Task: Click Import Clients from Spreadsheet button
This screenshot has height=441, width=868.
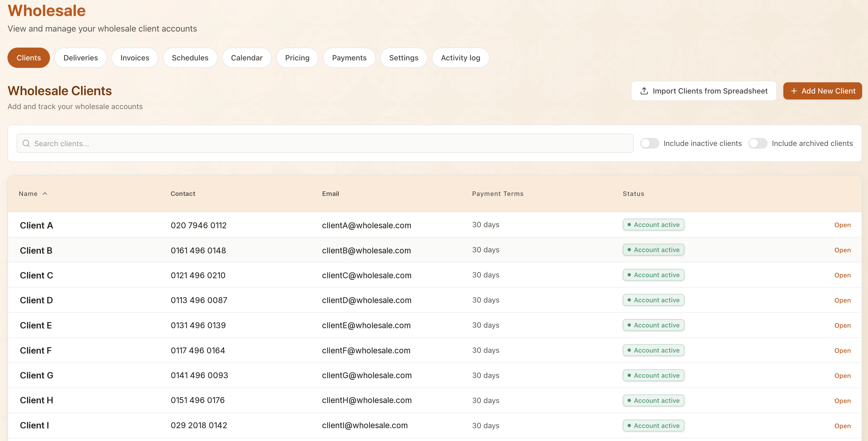Action: click(703, 91)
